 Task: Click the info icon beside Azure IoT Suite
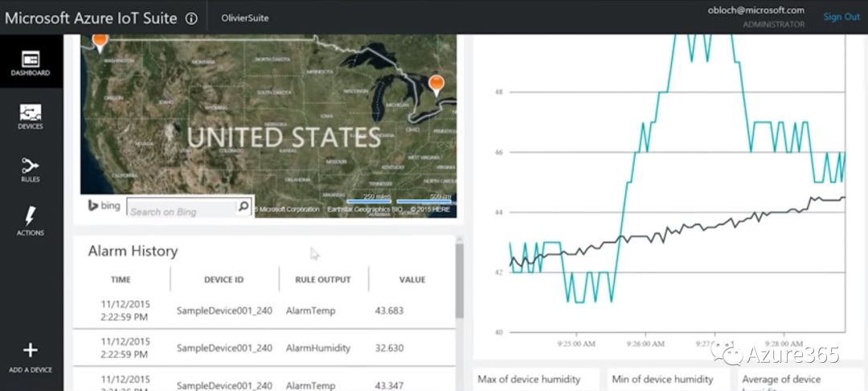(x=191, y=19)
